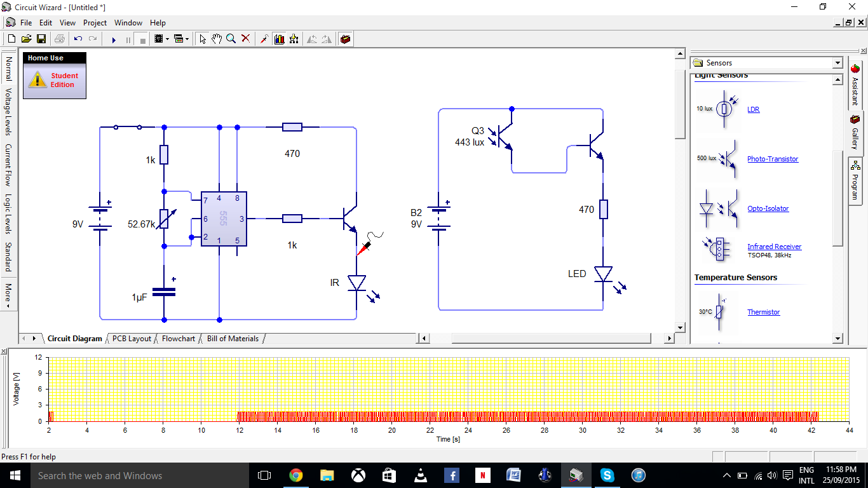Open the Edit menu
The image size is (868, 488).
coord(46,22)
